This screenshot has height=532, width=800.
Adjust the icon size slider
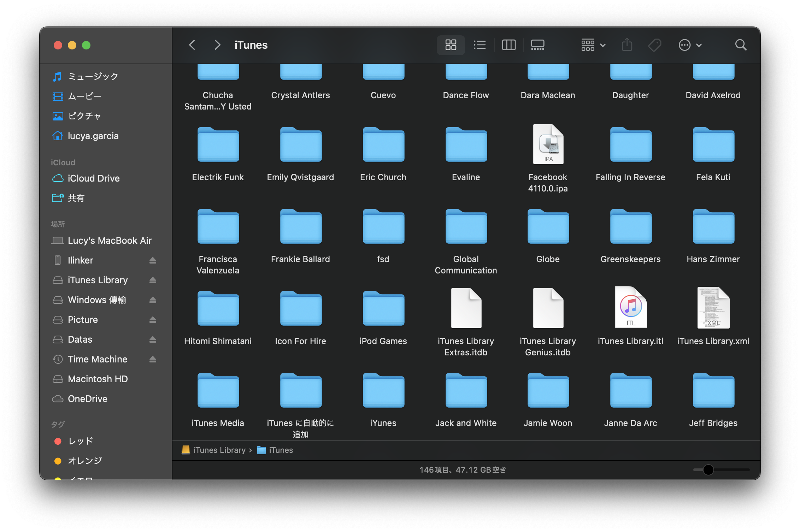tap(708, 470)
